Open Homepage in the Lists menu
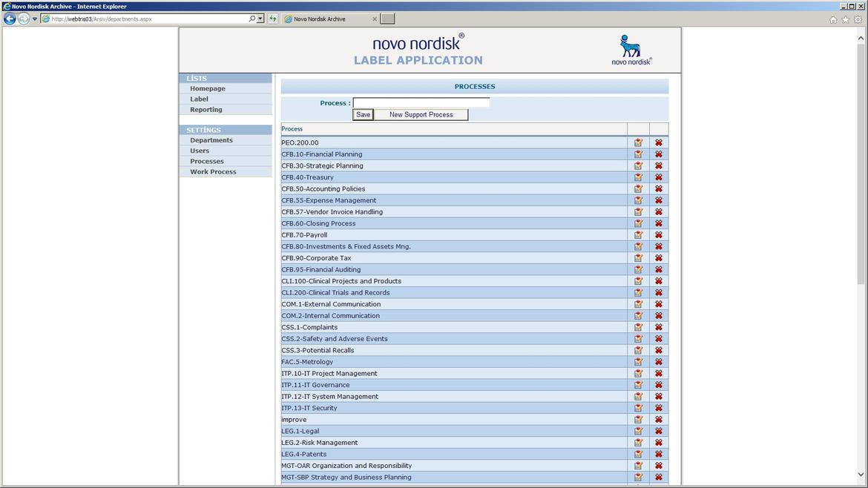The image size is (868, 488). point(208,88)
